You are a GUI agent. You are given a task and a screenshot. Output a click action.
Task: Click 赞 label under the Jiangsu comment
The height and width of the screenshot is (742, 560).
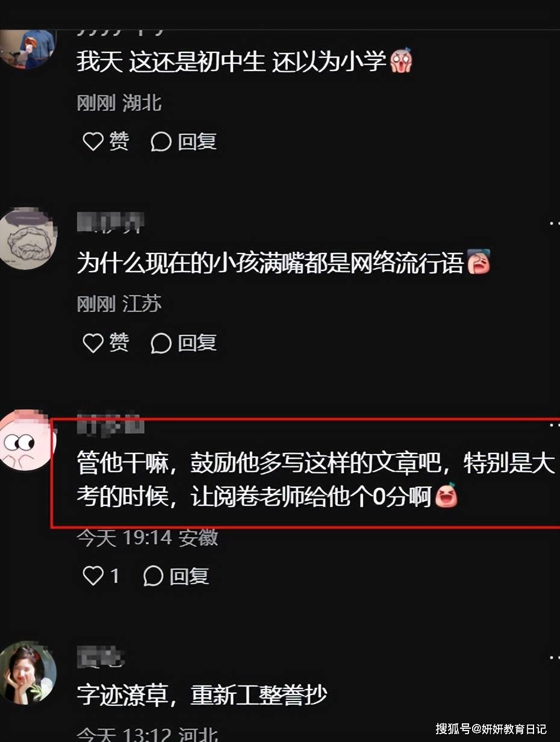(x=119, y=343)
